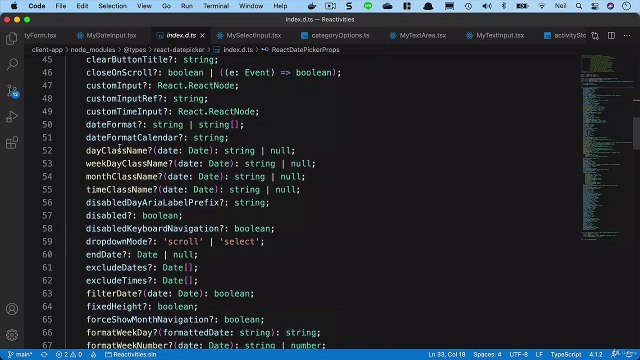640x360 pixels.
Task: Switch to the MyDateInput.tsx tab
Action: 107,36
